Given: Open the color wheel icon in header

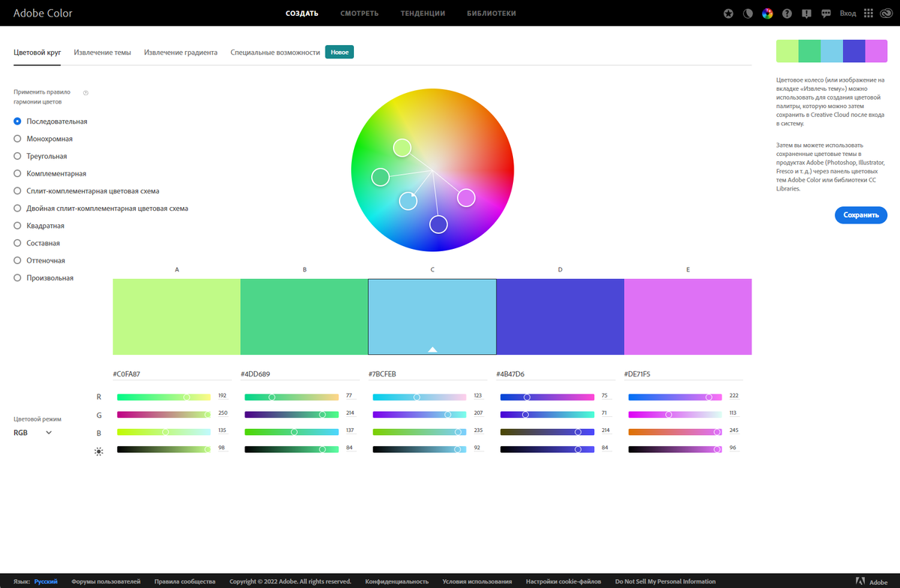Looking at the screenshot, I should coord(766,13).
